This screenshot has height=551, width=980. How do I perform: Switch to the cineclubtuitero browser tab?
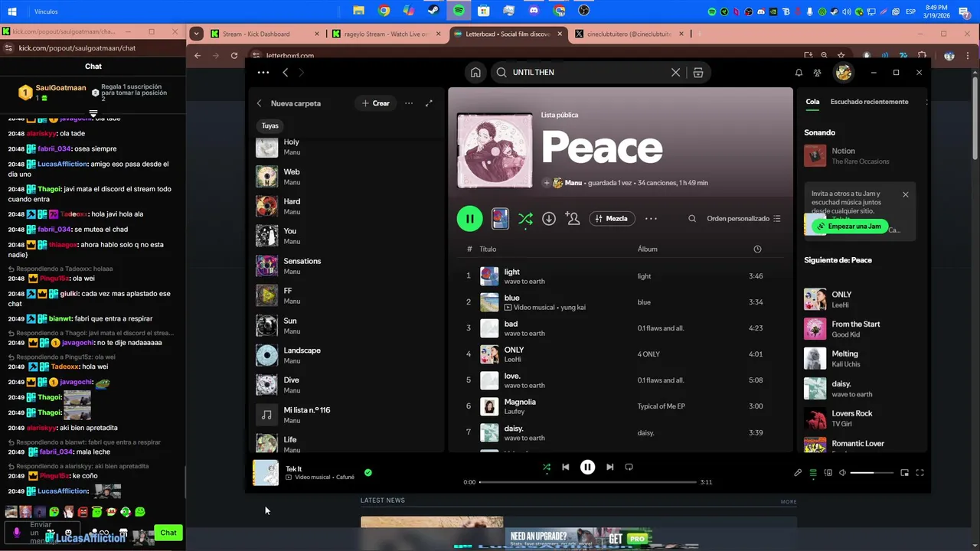pos(628,34)
